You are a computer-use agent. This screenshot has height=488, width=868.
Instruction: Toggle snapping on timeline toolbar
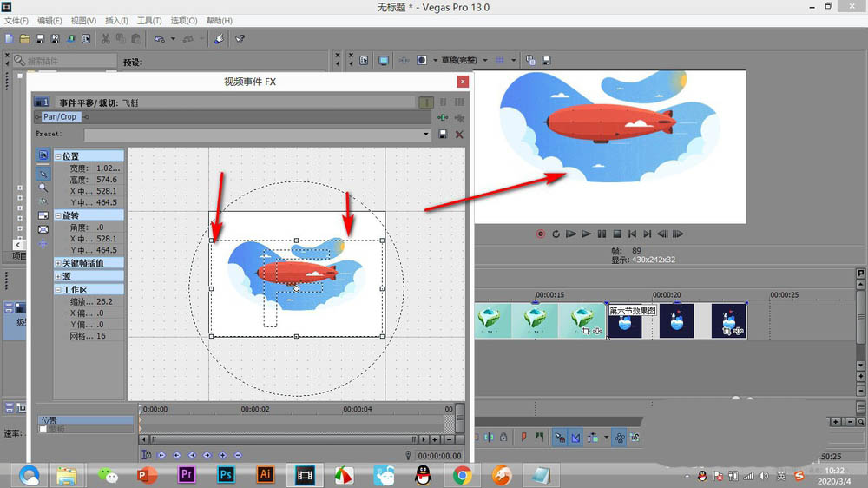click(560, 438)
